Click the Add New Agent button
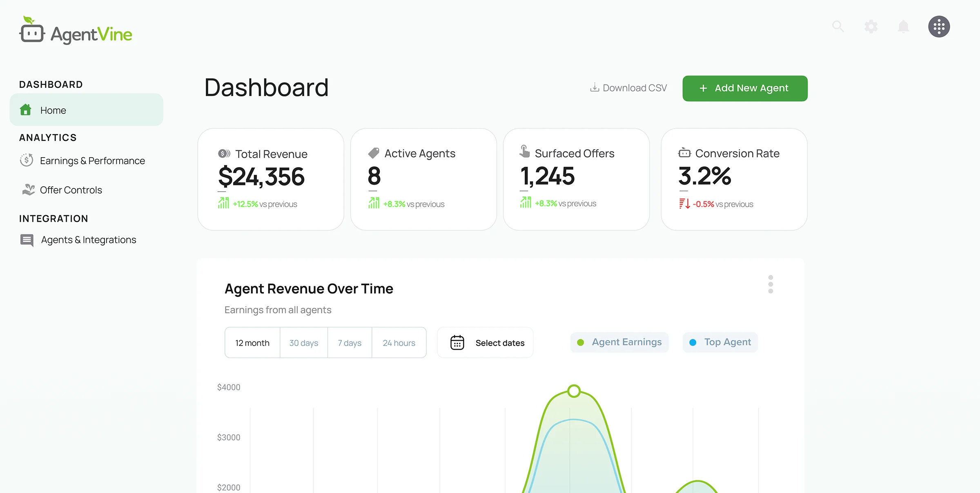The height and width of the screenshot is (493, 980). point(744,88)
